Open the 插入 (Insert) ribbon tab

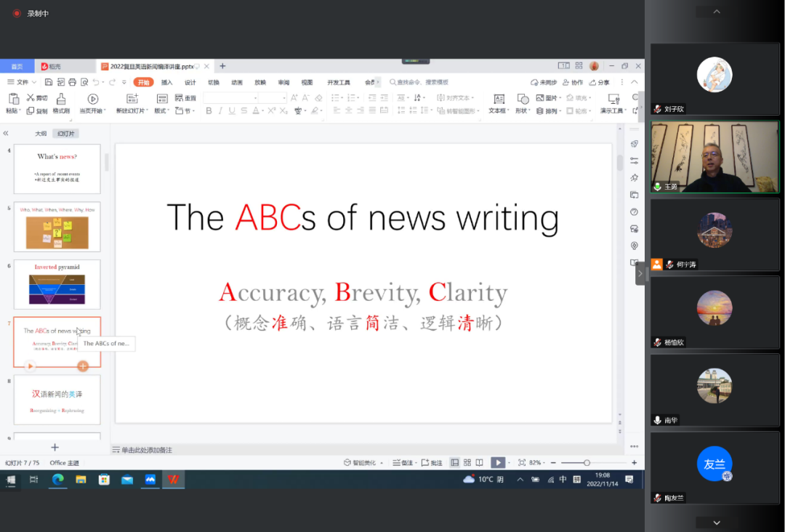[x=166, y=82]
